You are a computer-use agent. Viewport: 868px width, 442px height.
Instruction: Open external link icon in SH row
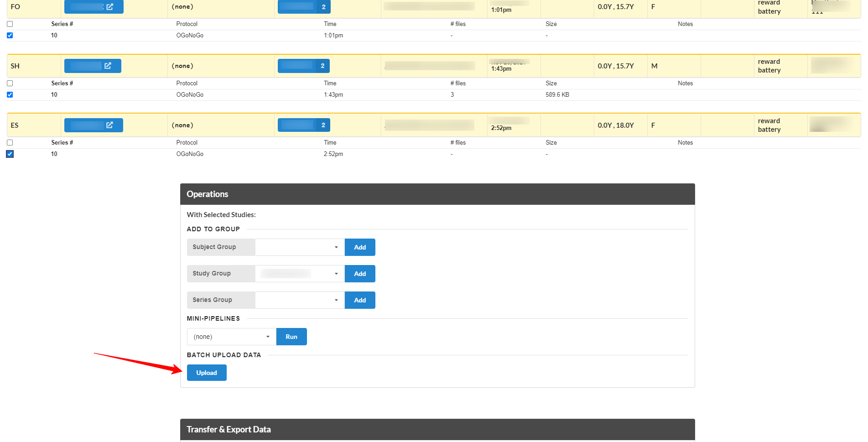[108, 66]
